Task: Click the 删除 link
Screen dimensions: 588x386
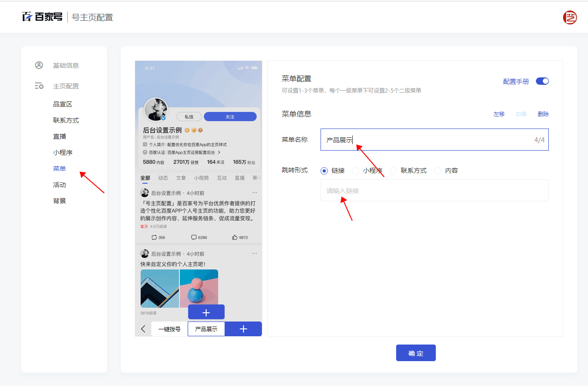Action: [543, 114]
